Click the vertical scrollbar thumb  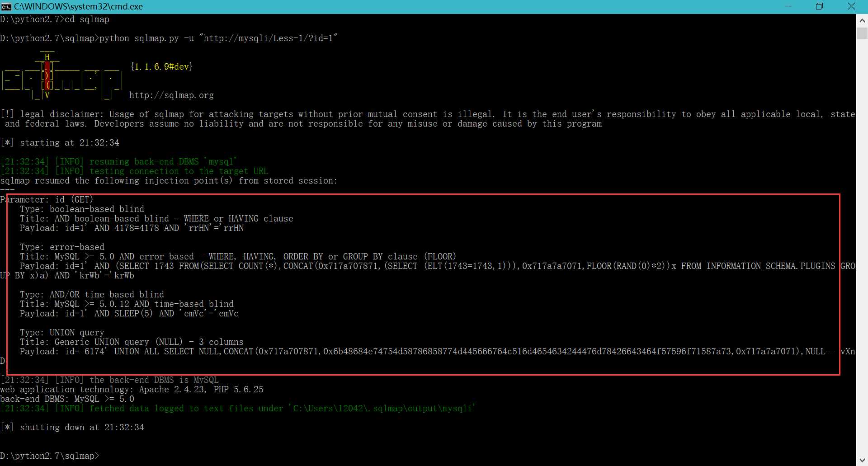(862, 33)
